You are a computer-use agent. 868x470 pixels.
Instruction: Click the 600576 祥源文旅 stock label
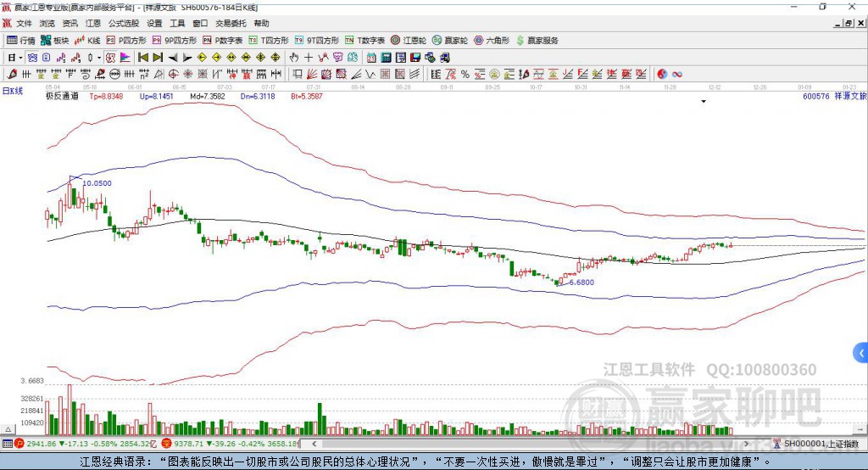point(834,96)
